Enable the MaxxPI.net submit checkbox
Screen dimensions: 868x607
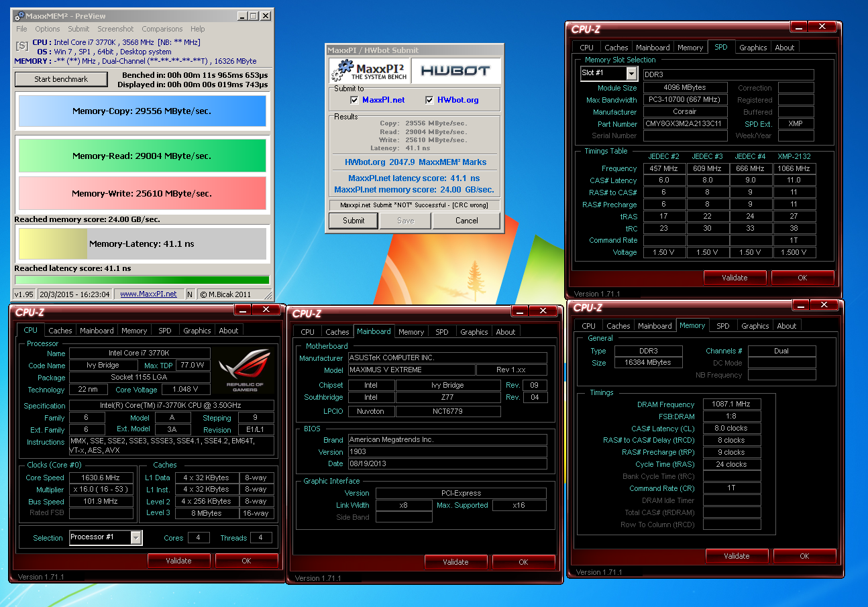pos(354,100)
